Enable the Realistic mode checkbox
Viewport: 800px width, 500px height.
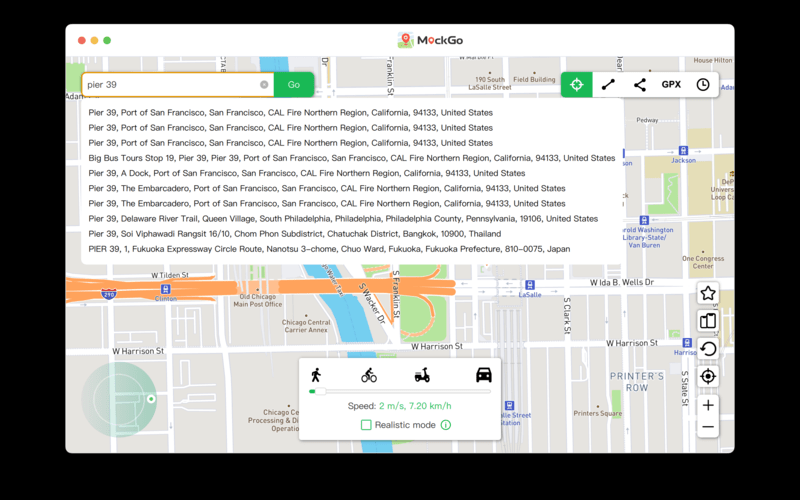(x=366, y=425)
